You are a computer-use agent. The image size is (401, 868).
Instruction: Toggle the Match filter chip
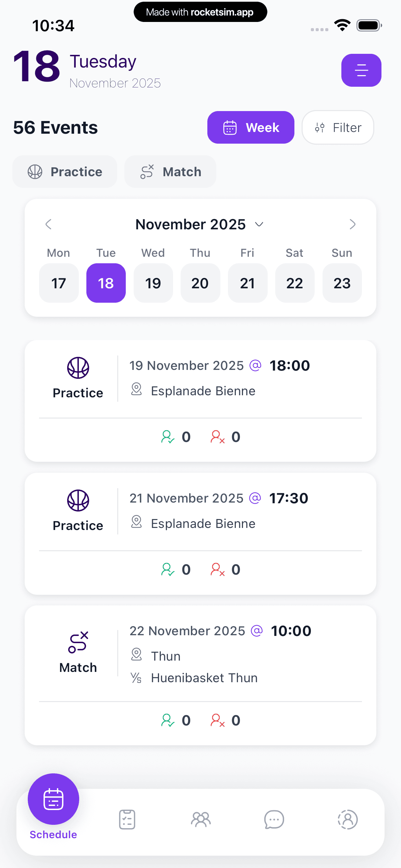tap(170, 172)
